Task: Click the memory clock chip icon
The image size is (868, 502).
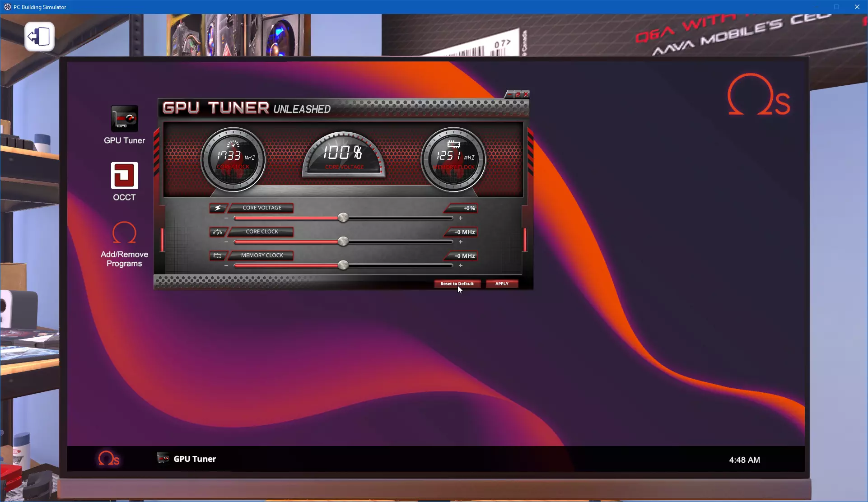Action: click(x=218, y=256)
